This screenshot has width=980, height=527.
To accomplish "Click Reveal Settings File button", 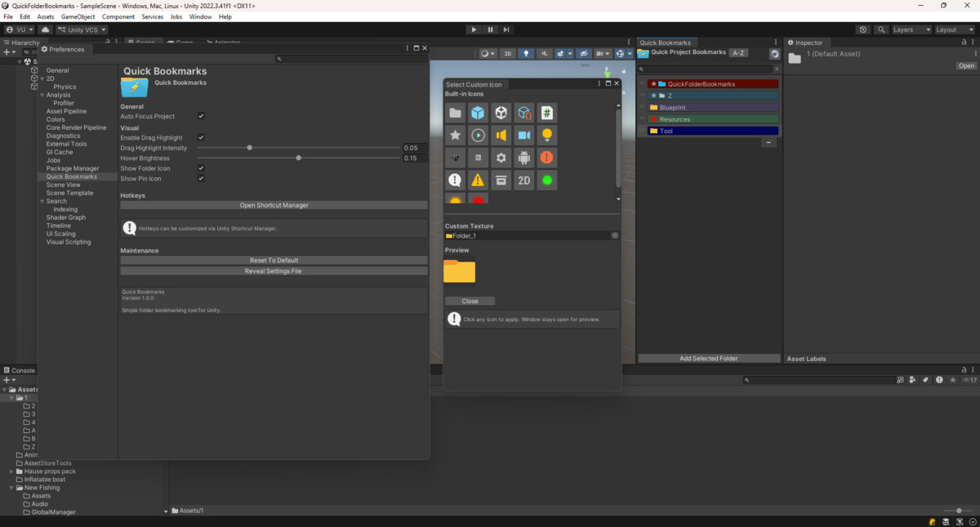I will pos(274,271).
